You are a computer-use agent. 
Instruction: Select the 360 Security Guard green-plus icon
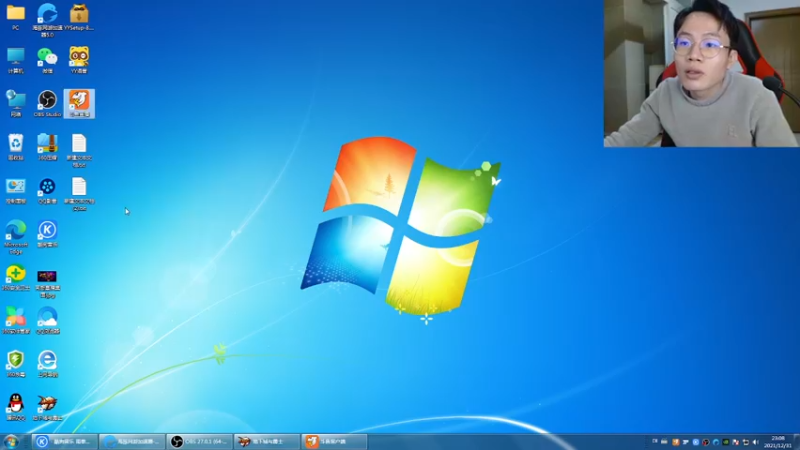pyautogui.click(x=16, y=278)
